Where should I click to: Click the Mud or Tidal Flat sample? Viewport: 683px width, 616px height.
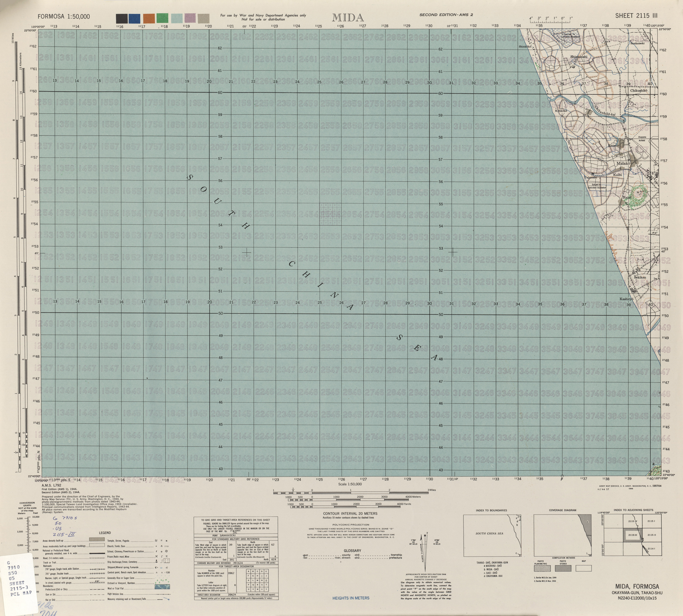tap(162, 587)
